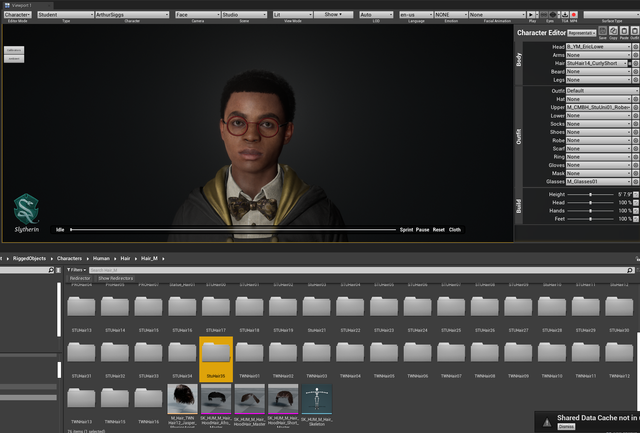Screen dimensions: 640x433
Task: Open the Camera dropdown showing Face
Action: [198, 15]
